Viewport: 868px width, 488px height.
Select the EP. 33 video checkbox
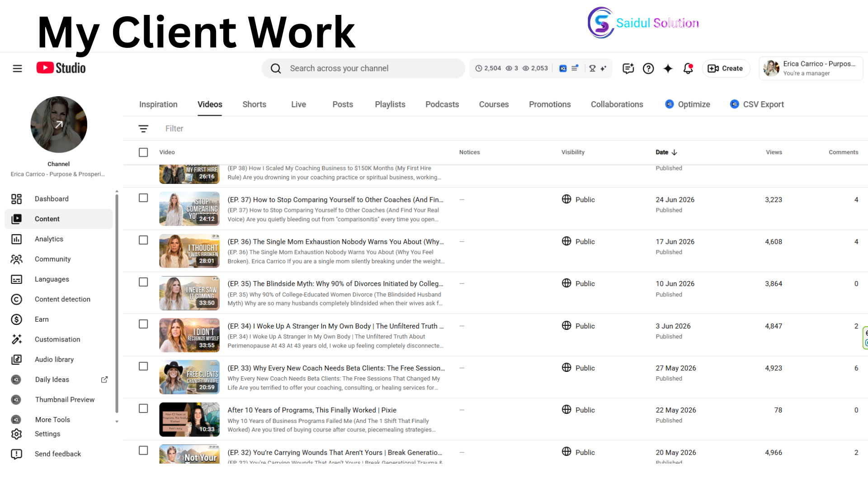(x=143, y=366)
